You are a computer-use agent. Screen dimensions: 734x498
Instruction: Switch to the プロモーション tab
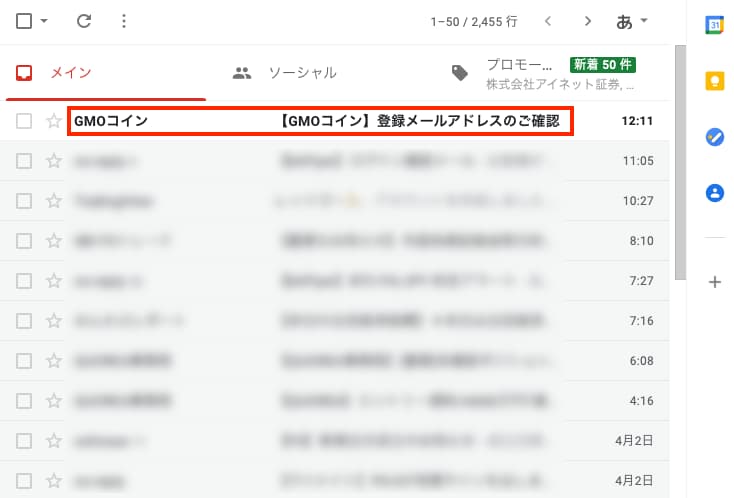(543, 73)
